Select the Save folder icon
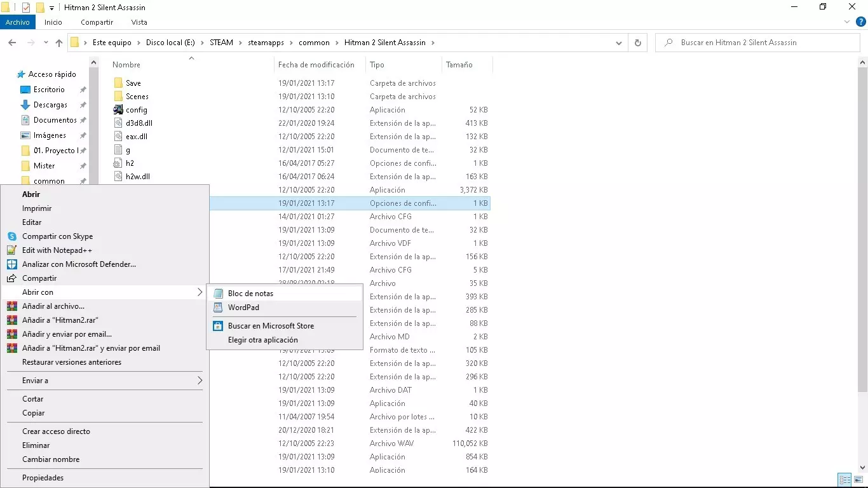This screenshot has height=488, width=868. 118,83
